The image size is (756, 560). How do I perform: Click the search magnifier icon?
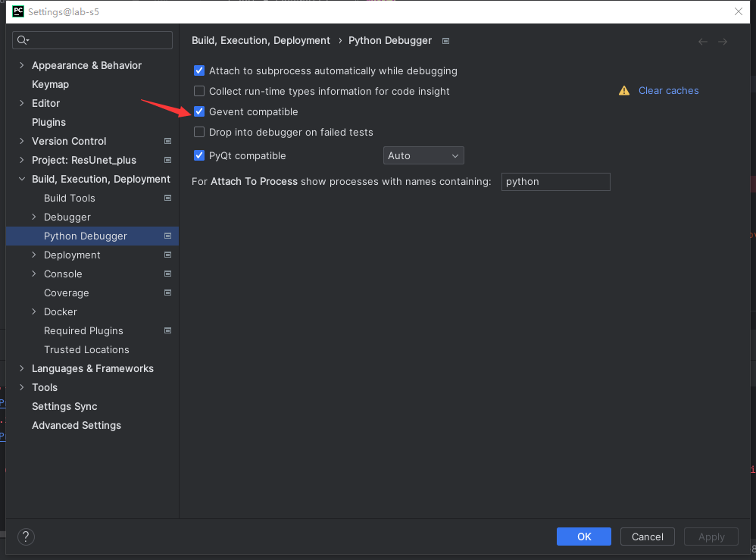tap(23, 40)
